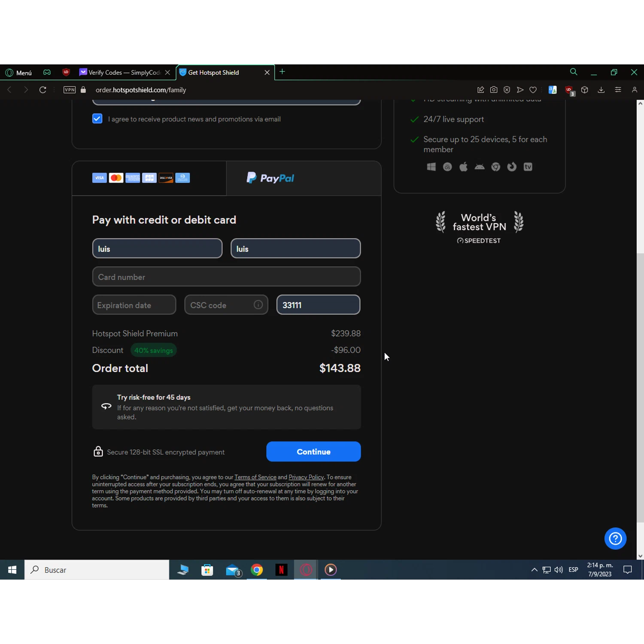Open Netflix from taskbar
Viewport: 644px width, 644px height.
[281, 570]
